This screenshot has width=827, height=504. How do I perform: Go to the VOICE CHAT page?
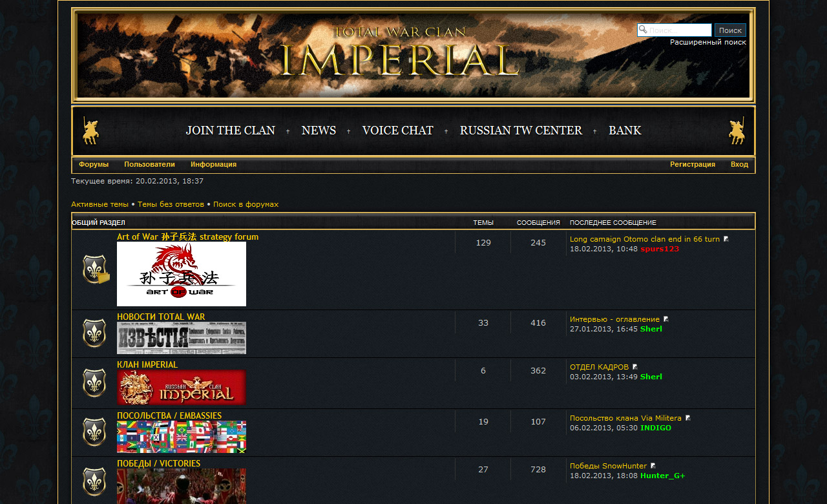(x=397, y=131)
